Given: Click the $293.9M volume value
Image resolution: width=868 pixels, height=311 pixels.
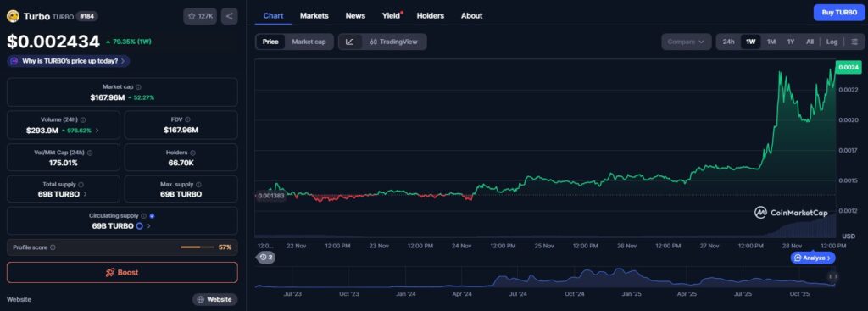Looking at the screenshot, I should [x=42, y=130].
